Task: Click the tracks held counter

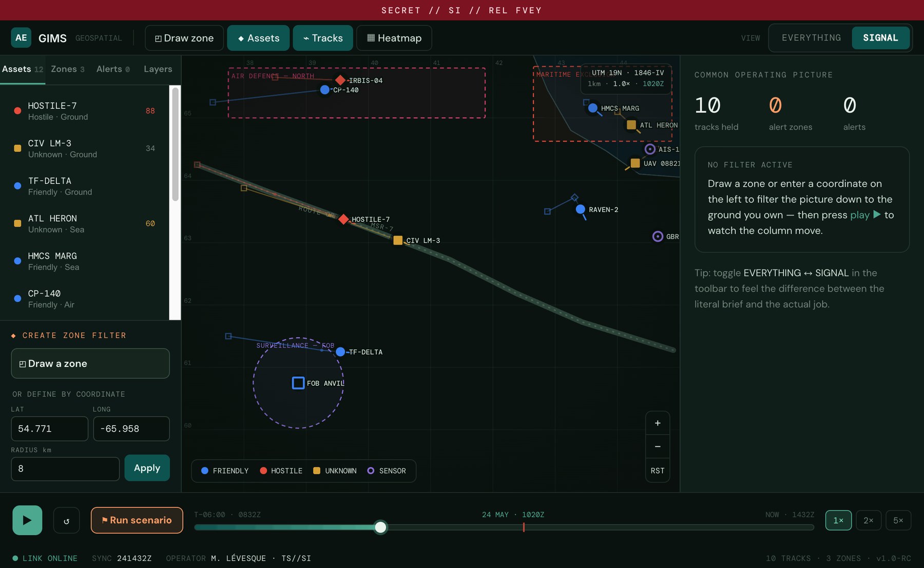Action: coord(717,114)
